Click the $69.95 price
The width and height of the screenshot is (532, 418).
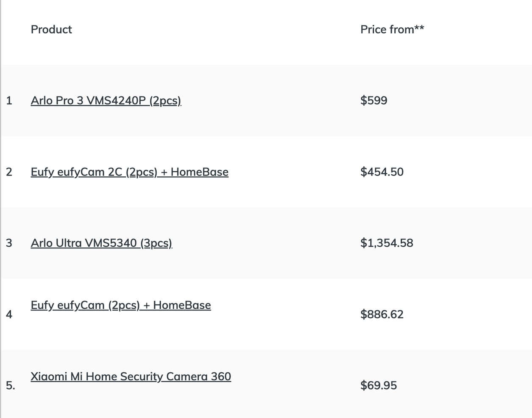tap(378, 385)
